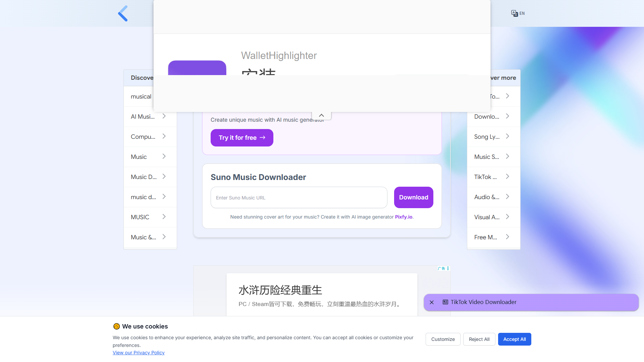This screenshot has height=362, width=644.
Task: Open the Downlo... item chevron
Action: click(x=507, y=116)
